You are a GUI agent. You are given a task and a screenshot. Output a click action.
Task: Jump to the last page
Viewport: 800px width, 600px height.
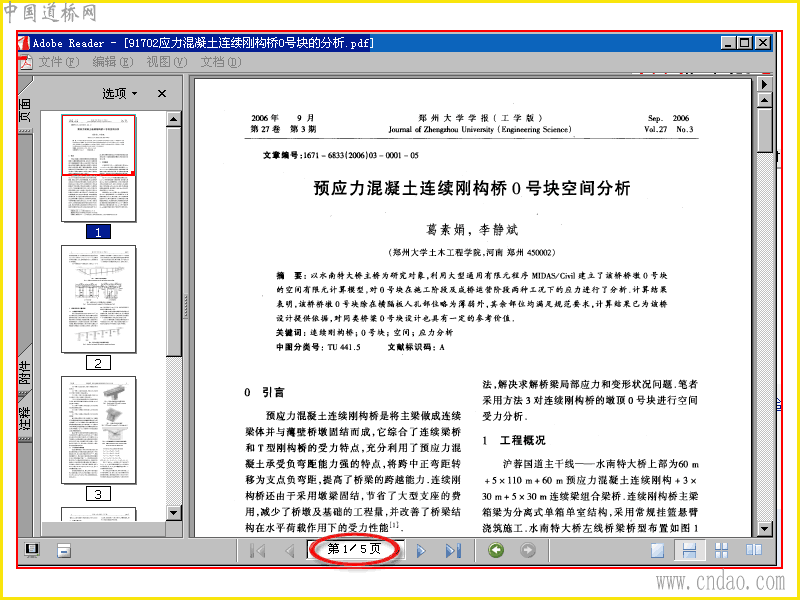pos(454,551)
